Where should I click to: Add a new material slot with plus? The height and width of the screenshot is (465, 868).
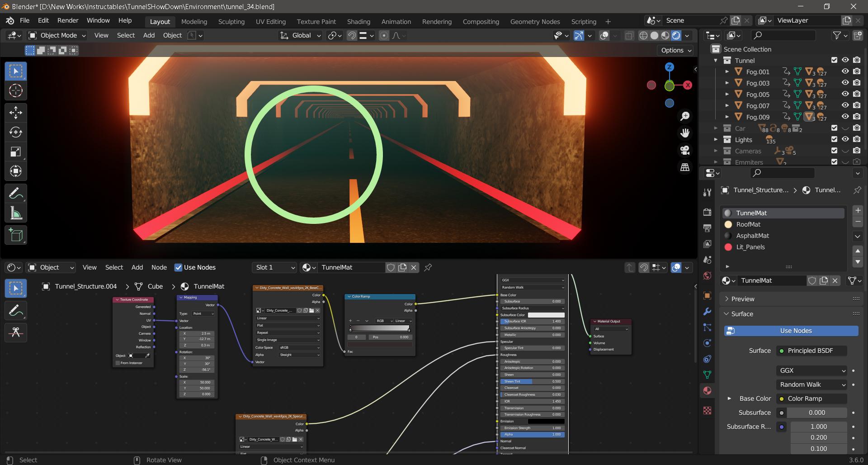858,210
